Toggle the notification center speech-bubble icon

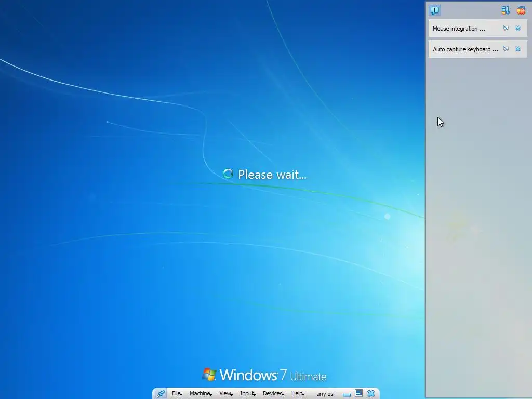(435, 10)
